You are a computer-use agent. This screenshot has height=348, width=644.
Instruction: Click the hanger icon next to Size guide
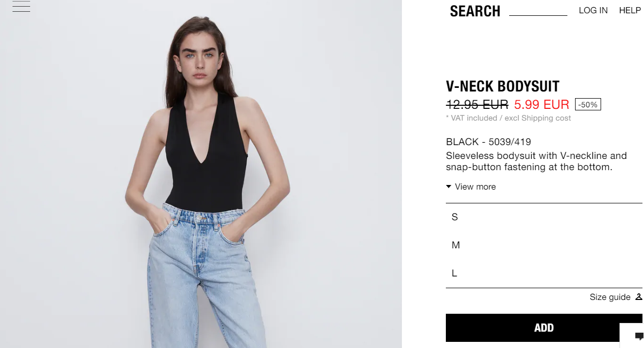click(638, 297)
